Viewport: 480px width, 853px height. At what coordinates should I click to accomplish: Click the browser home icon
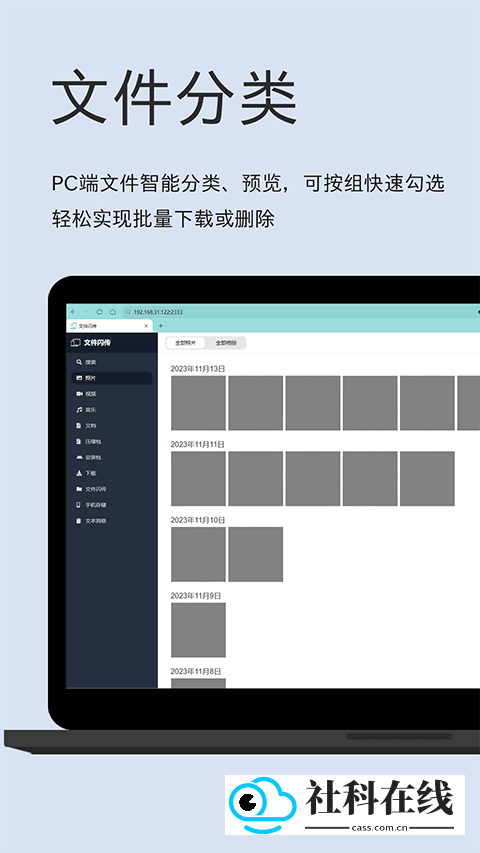point(113,312)
